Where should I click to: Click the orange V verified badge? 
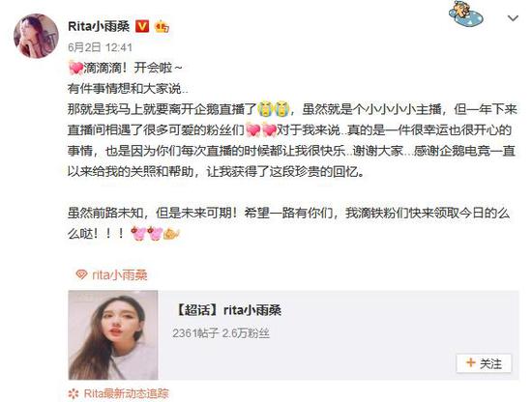coord(142,26)
